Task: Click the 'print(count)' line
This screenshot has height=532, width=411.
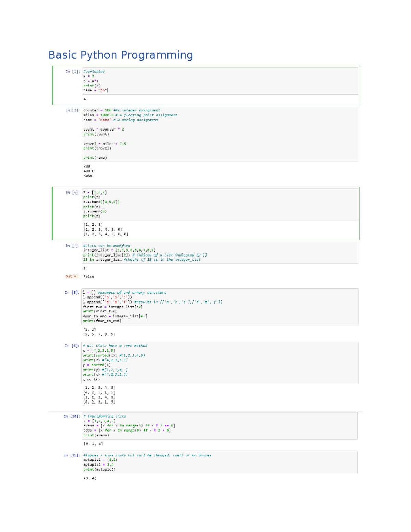Action: click(x=96, y=134)
